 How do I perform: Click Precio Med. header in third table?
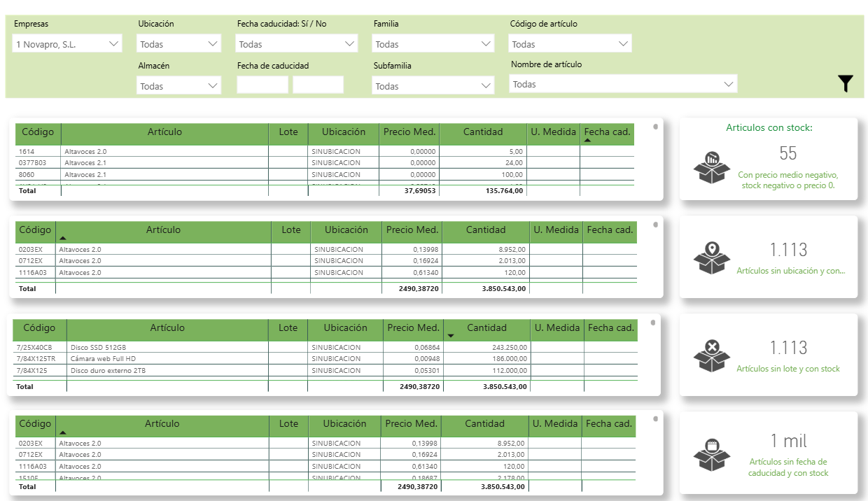[413, 327]
